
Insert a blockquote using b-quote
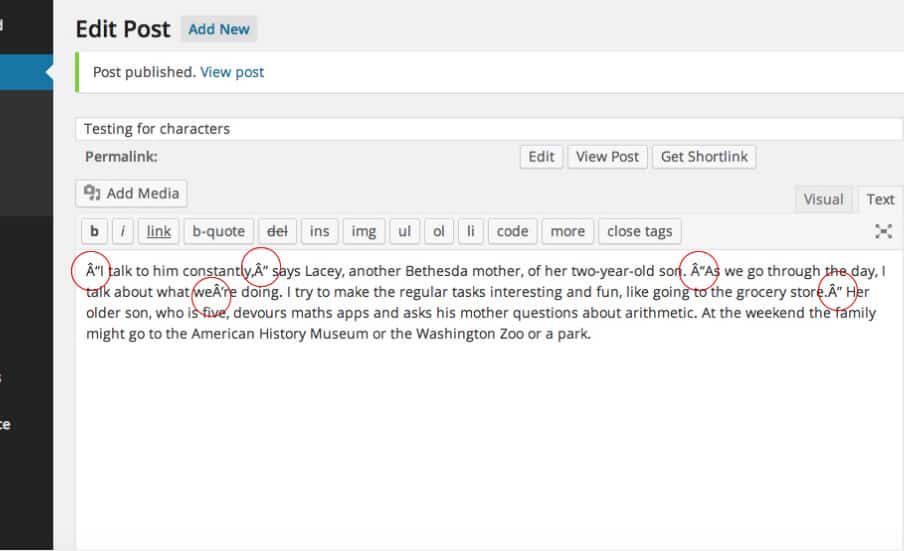218,231
